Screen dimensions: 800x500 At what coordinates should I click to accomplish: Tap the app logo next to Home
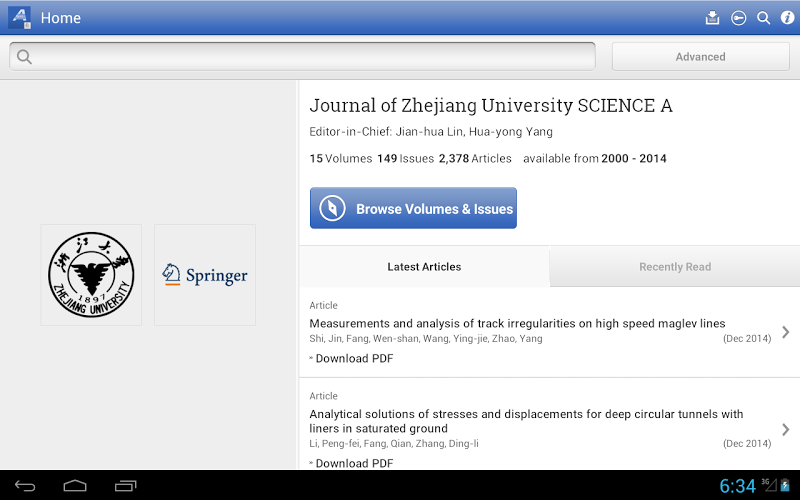click(x=19, y=18)
